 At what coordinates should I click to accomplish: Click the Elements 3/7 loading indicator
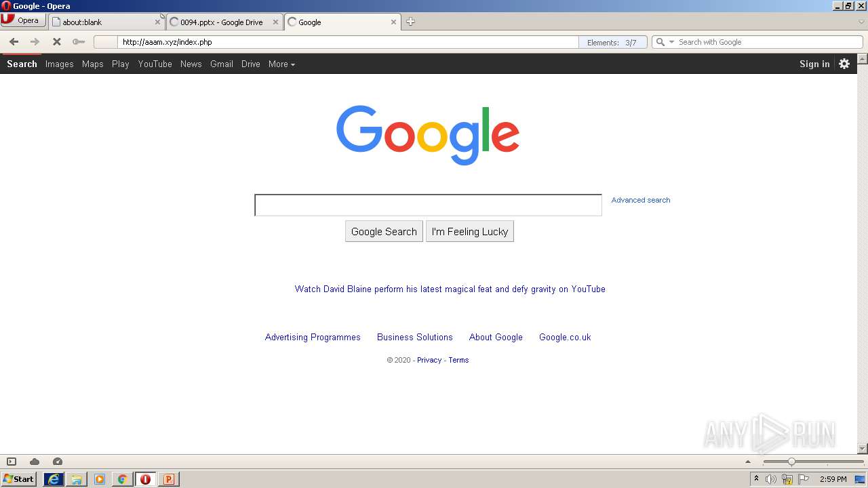[612, 42]
